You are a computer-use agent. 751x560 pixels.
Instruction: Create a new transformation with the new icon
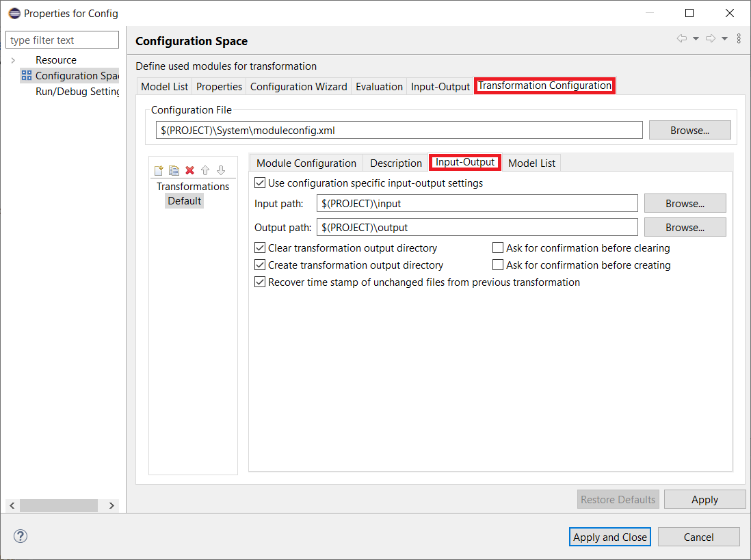pyautogui.click(x=159, y=170)
